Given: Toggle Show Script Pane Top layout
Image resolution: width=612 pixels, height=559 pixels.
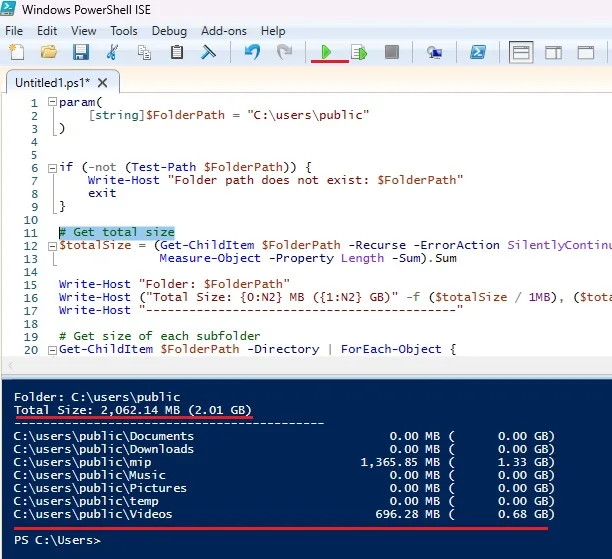Looking at the screenshot, I should (x=522, y=52).
